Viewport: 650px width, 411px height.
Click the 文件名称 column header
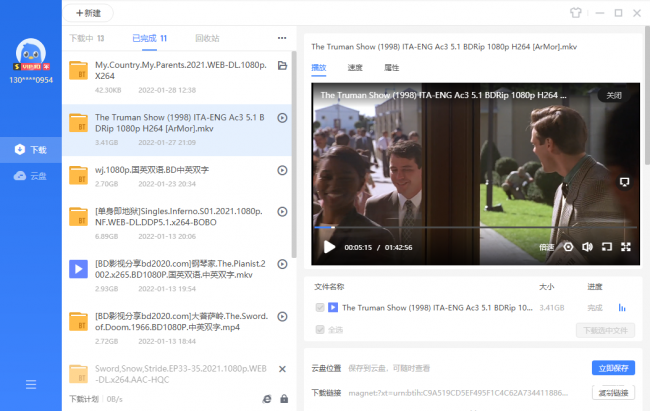tap(329, 287)
